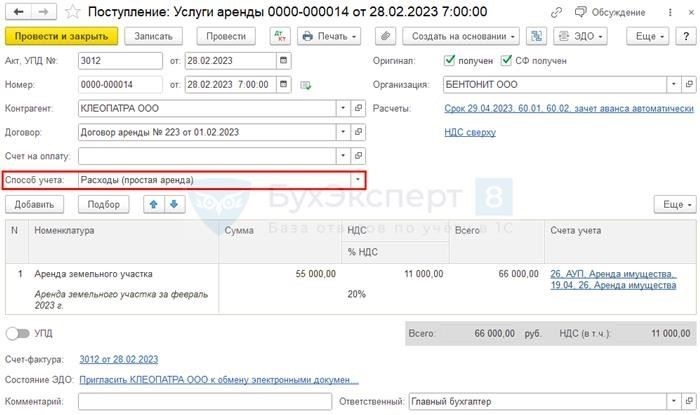Click Провести и закрыть button
The image size is (700, 415).
pyautogui.click(x=62, y=36)
